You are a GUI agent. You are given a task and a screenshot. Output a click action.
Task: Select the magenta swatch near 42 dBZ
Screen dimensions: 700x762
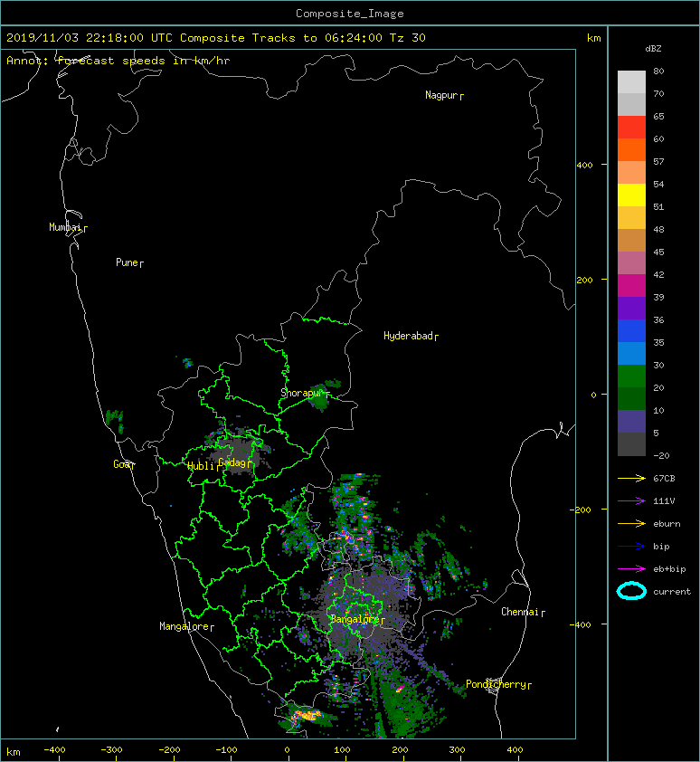tap(631, 286)
